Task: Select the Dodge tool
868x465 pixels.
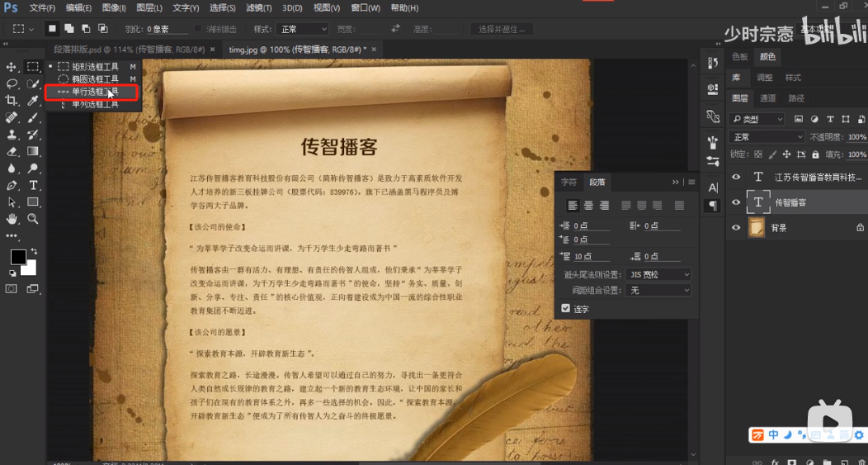Action: [33, 168]
